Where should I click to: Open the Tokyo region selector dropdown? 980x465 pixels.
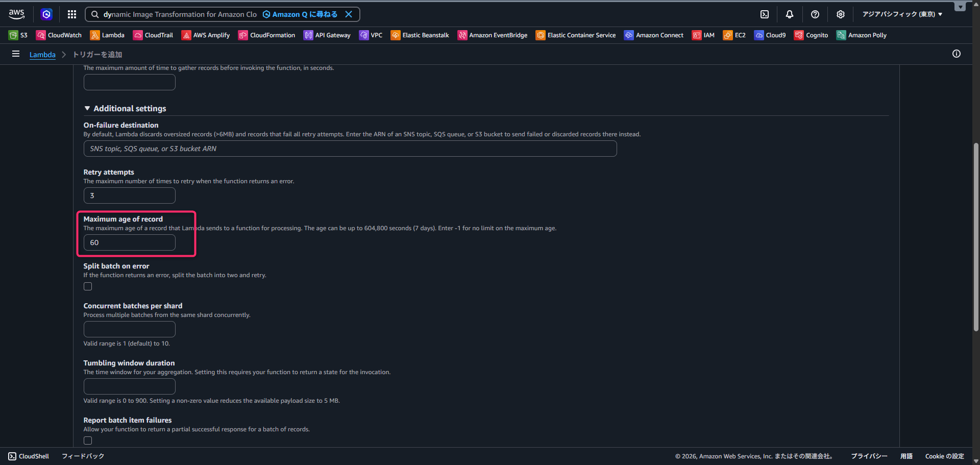[902, 14]
